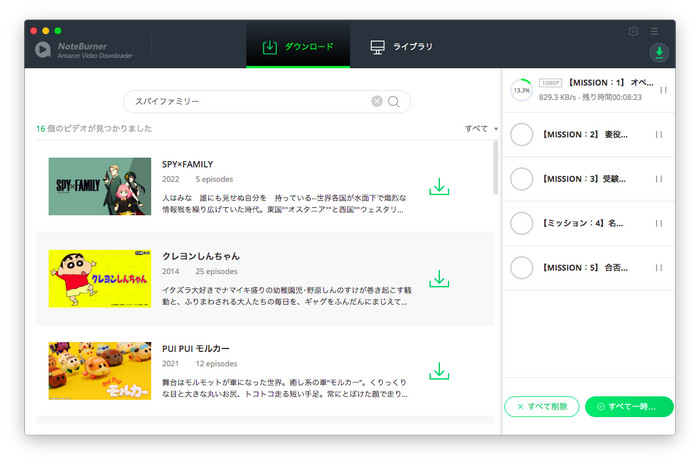Select the 【MISSION:3】 queue item title

click(584, 179)
